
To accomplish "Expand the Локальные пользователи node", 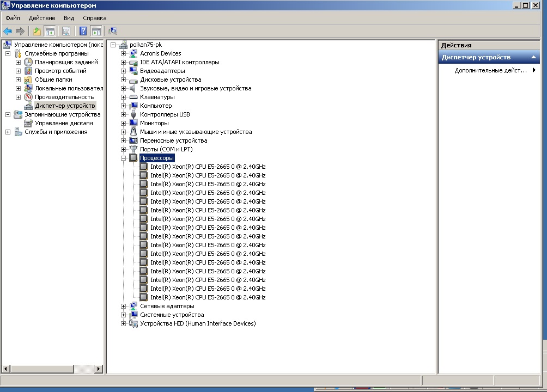I will 18,89.
